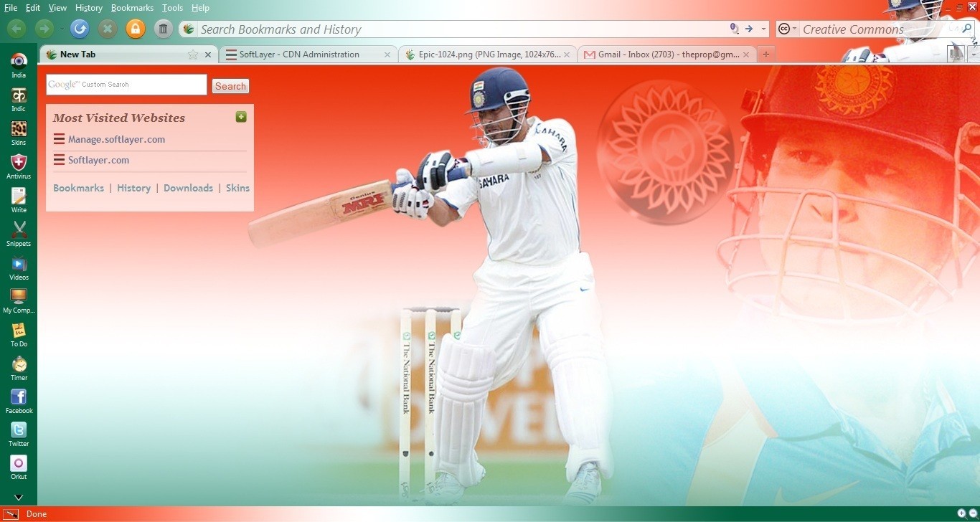The height and width of the screenshot is (522, 980).
Task: Open the Bookmarks menu
Action: tap(132, 8)
